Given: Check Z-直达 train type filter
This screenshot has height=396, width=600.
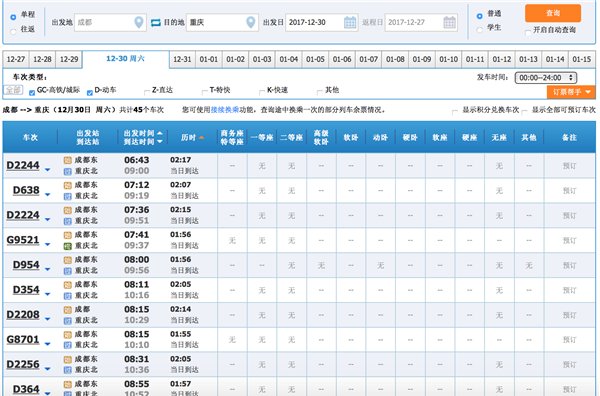Looking at the screenshot, I should click(x=147, y=92).
